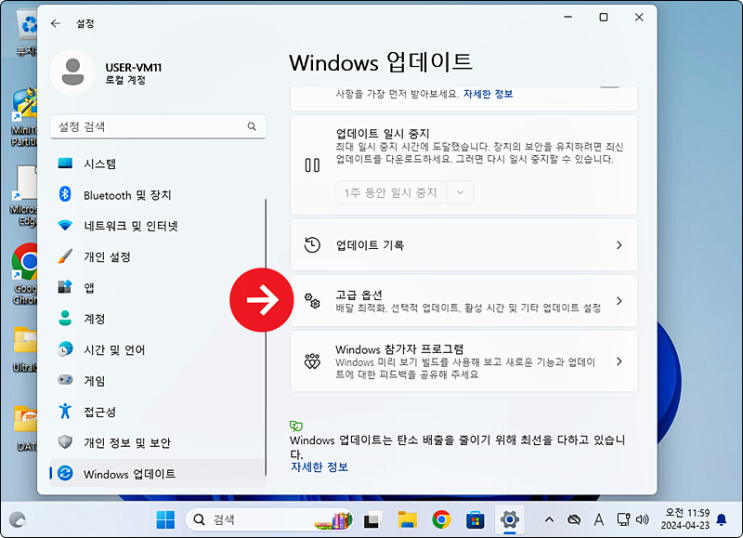Click the 접근성 accessibility figure icon

(65, 411)
